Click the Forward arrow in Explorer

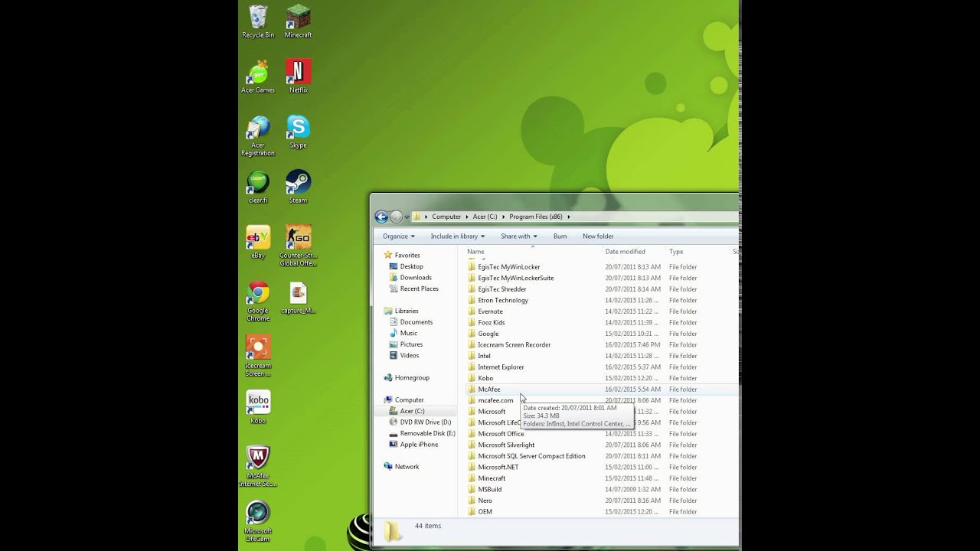click(x=396, y=217)
